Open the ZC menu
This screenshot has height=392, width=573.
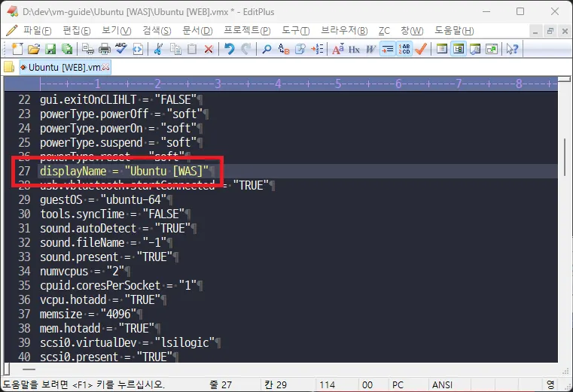pyautogui.click(x=384, y=30)
